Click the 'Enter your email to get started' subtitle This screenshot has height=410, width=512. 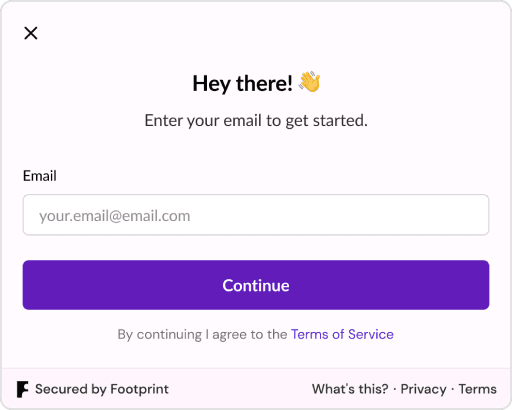coord(256,120)
